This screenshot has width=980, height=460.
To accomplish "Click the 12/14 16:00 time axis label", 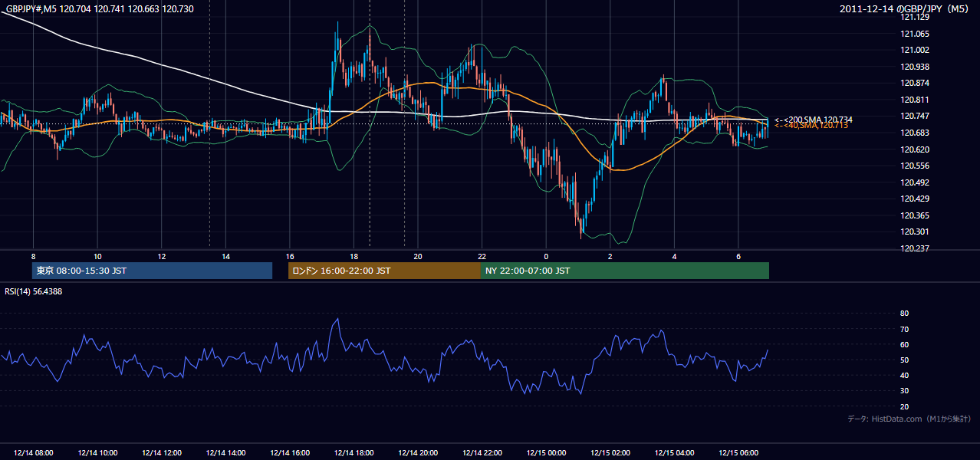I will point(290,453).
